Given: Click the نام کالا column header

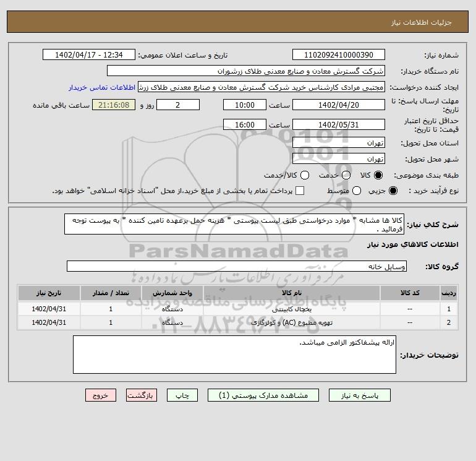Looking at the screenshot, I should [x=291, y=293].
